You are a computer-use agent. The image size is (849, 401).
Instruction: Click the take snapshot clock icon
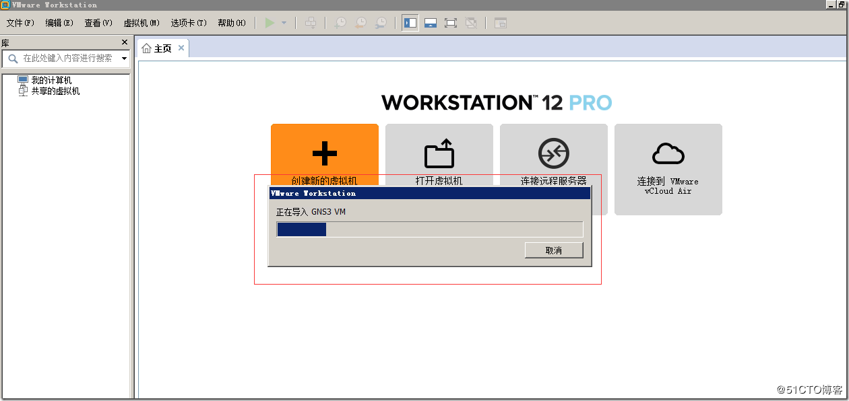(x=340, y=23)
